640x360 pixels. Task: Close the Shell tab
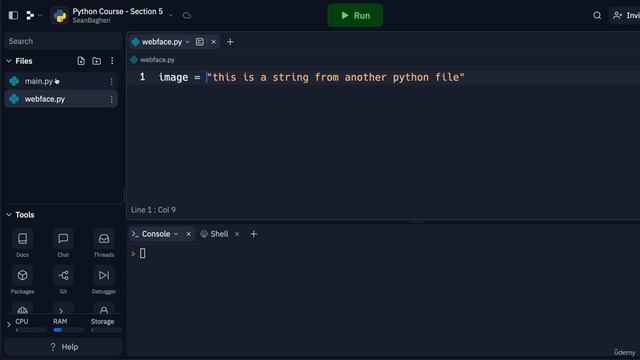click(237, 234)
